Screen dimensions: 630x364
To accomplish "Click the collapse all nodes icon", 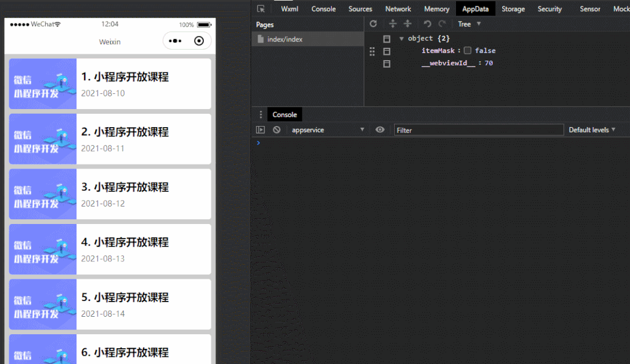I will click(408, 24).
